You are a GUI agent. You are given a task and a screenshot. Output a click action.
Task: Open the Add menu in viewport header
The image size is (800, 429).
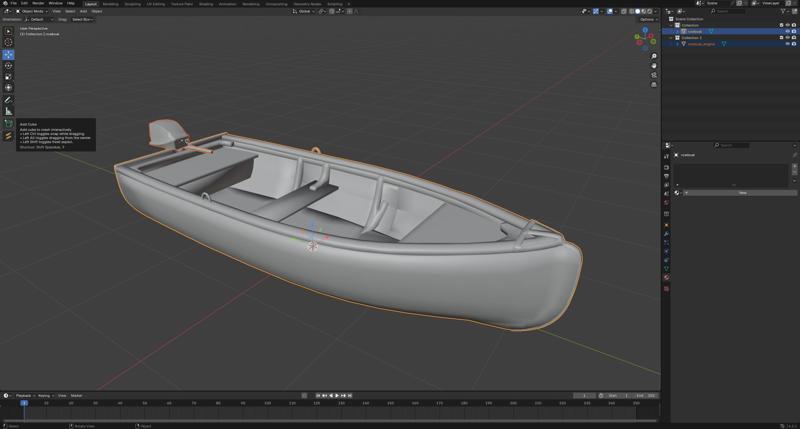coord(84,11)
